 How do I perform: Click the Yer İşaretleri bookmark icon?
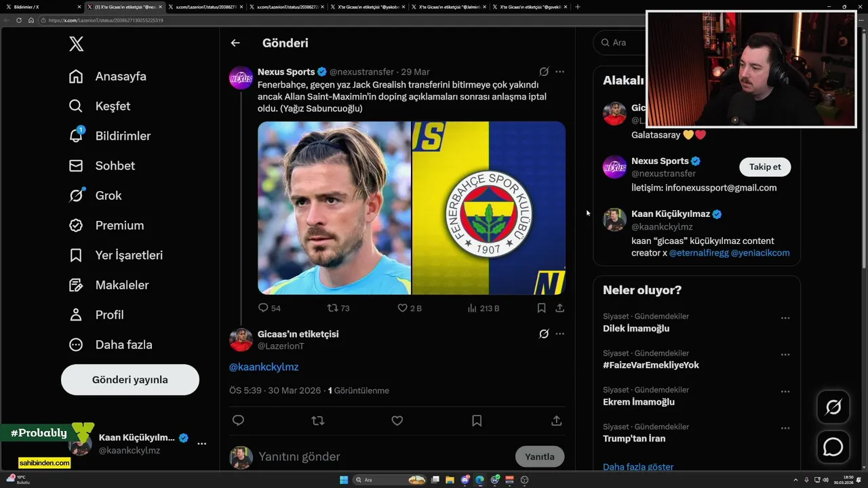(76, 256)
